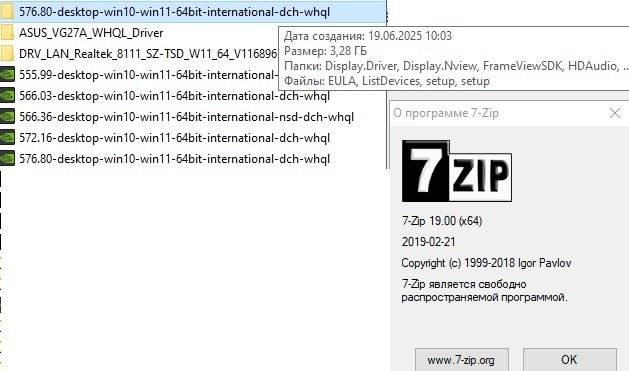
Task: Select highlighted 576.80-desktop folder row
Action: pyautogui.click(x=193, y=12)
